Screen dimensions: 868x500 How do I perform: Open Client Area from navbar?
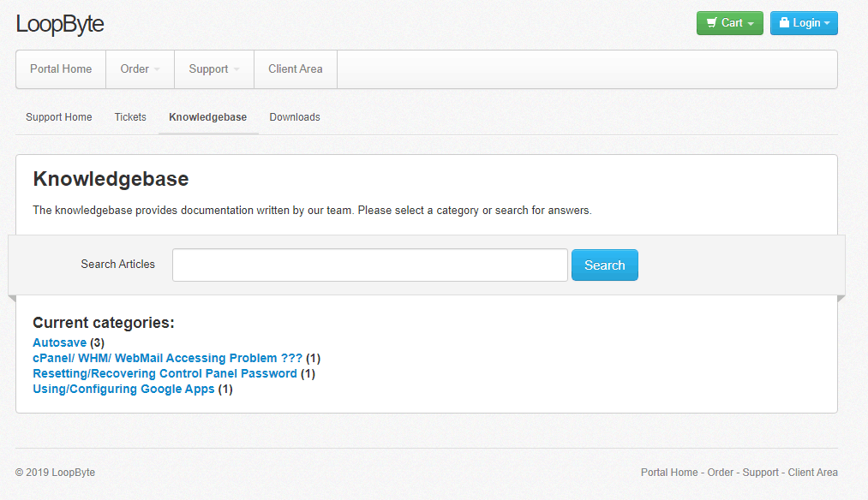click(296, 69)
